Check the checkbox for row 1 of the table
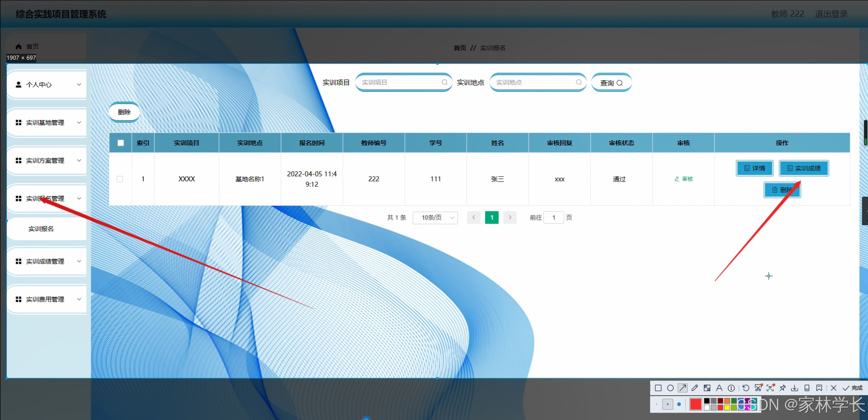This screenshot has height=420, width=868. [120, 179]
